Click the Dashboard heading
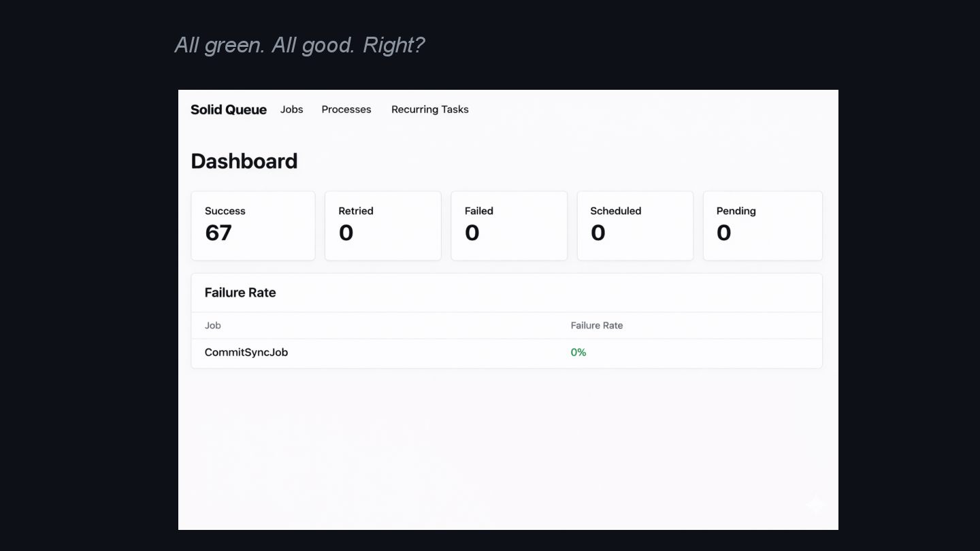This screenshot has width=980, height=551. click(x=244, y=161)
